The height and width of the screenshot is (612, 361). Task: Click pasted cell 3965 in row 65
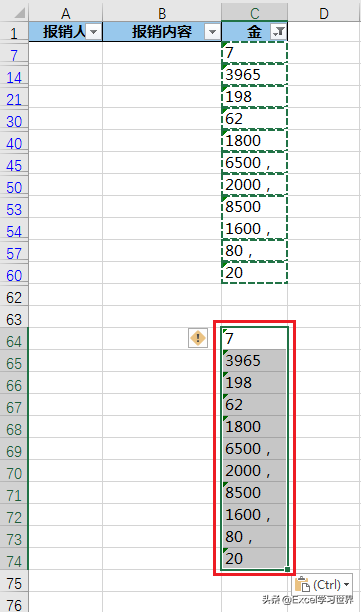pos(254,360)
